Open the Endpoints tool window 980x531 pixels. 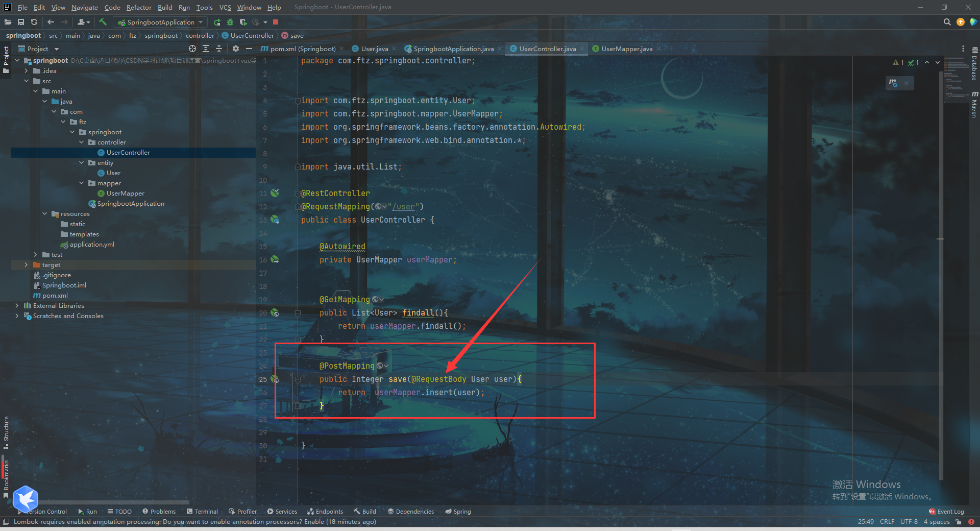pos(325,511)
